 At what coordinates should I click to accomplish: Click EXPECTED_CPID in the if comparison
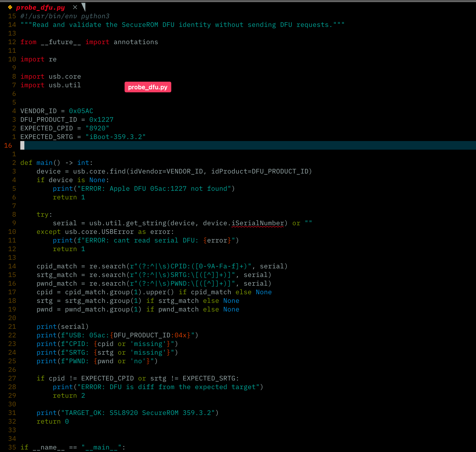(x=107, y=378)
